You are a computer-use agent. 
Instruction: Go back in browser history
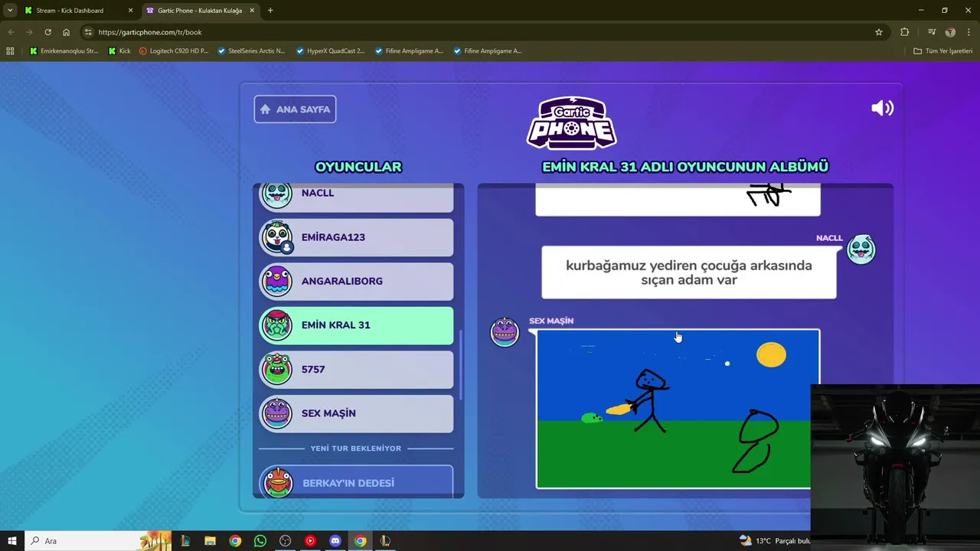pyautogui.click(x=11, y=32)
